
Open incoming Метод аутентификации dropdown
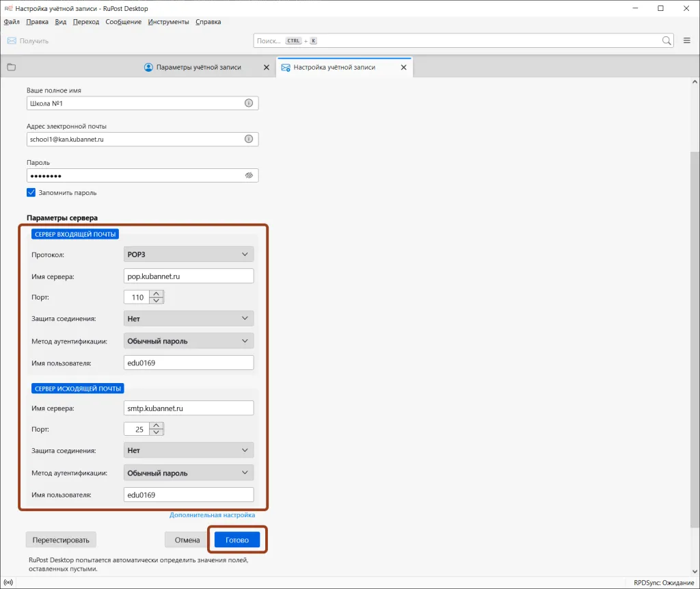tap(189, 341)
